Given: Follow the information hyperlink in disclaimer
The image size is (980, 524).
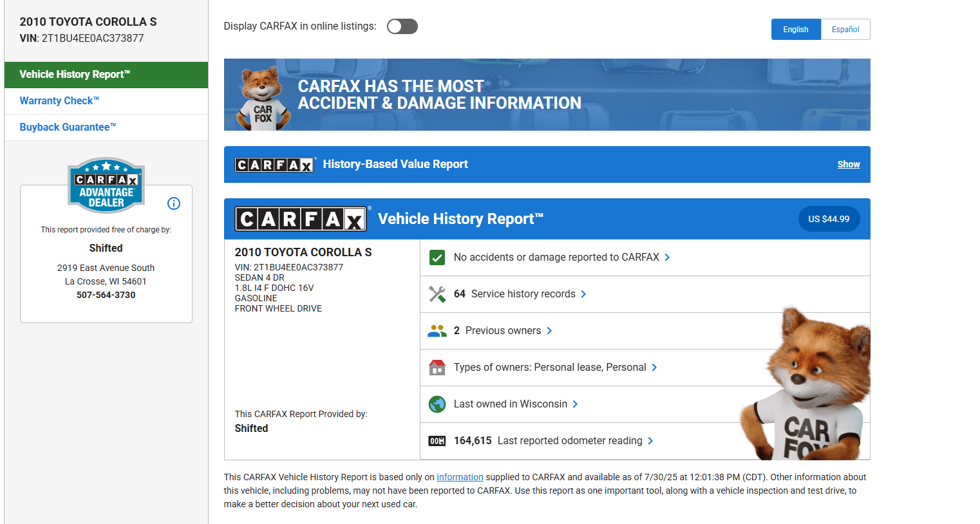Looking at the screenshot, I should pos(460,477).
